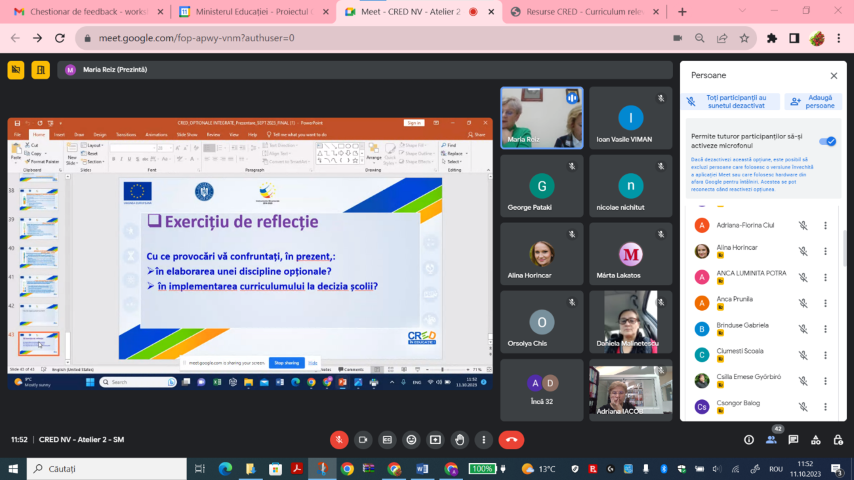Enable closed captions in Meet

coord(387,440)
